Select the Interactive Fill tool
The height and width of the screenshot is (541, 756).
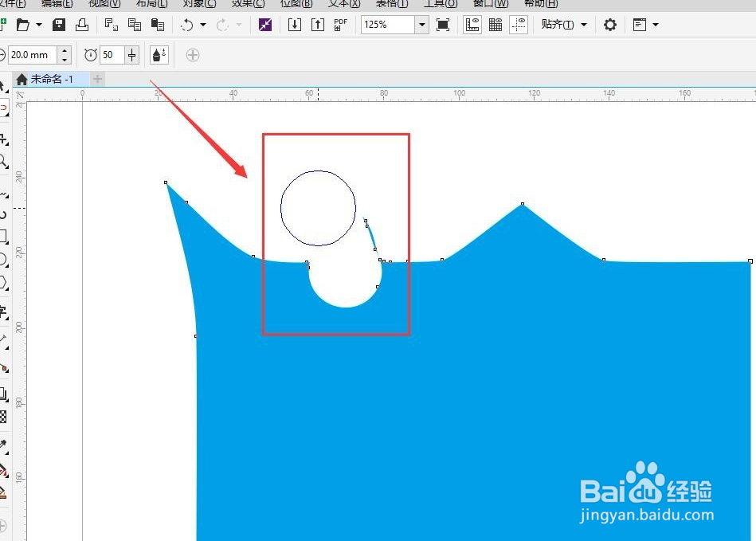click(x=3, y=469)
